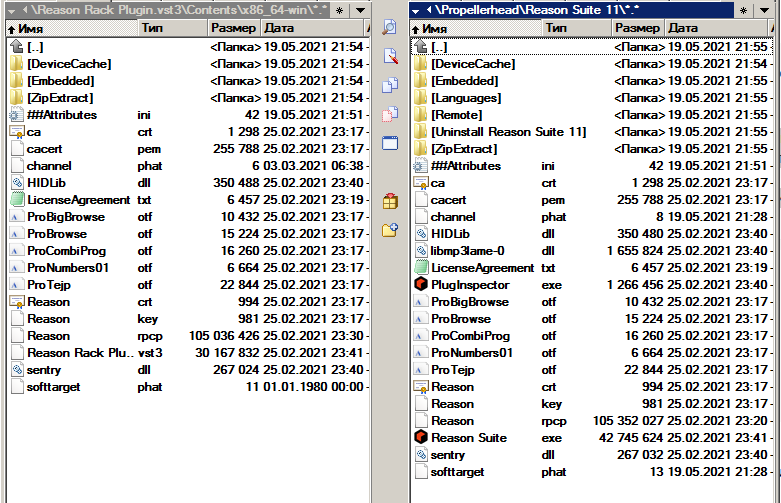Click the Languages folder icon in the right panel
The image size is (781, 503).
(x=421, y=98)
